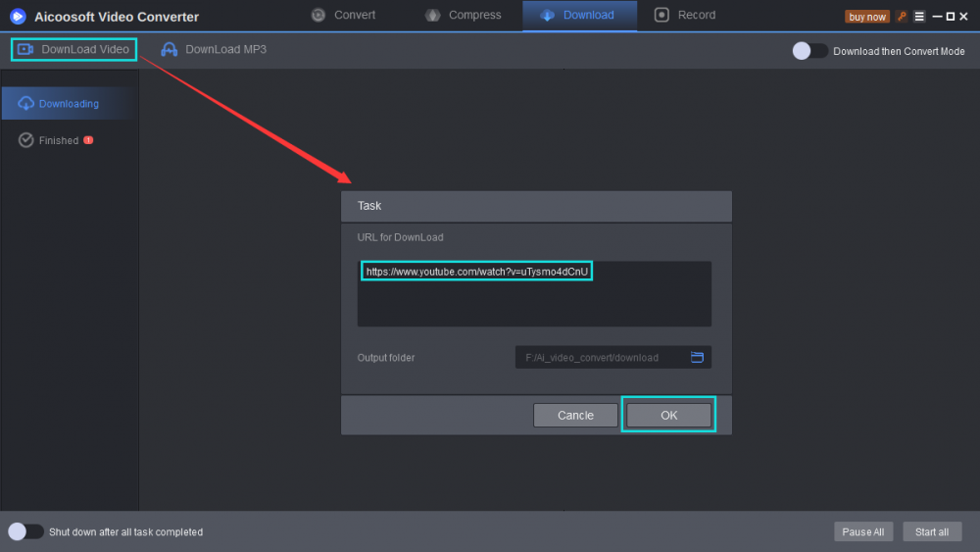Click the DownLoad MP3 headphone icon
Screen dimensions: 980x552
[170, 49]
